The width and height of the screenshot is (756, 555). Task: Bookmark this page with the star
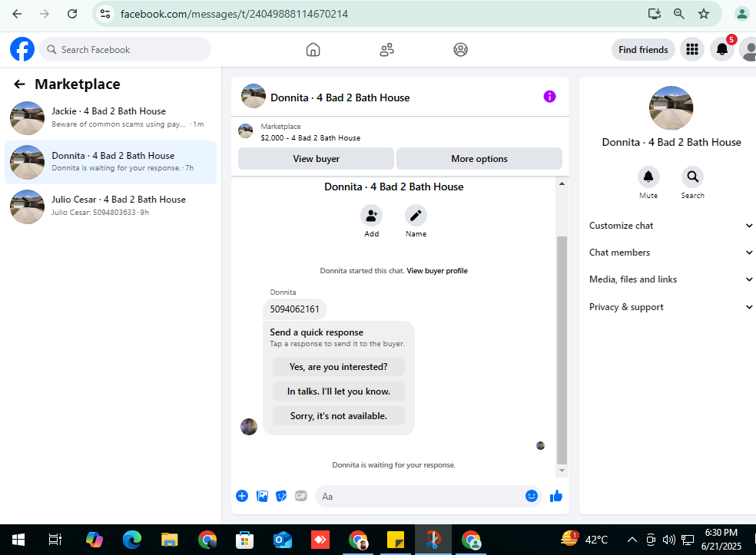tap(704, 14)
